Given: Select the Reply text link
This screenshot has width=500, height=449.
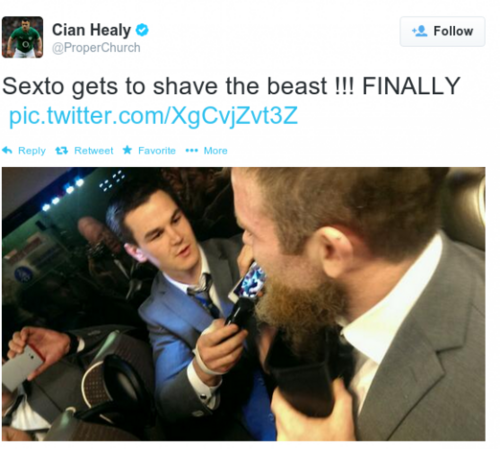Looking at the screenshot, I should pyautogui.click(x=32, y=151).
